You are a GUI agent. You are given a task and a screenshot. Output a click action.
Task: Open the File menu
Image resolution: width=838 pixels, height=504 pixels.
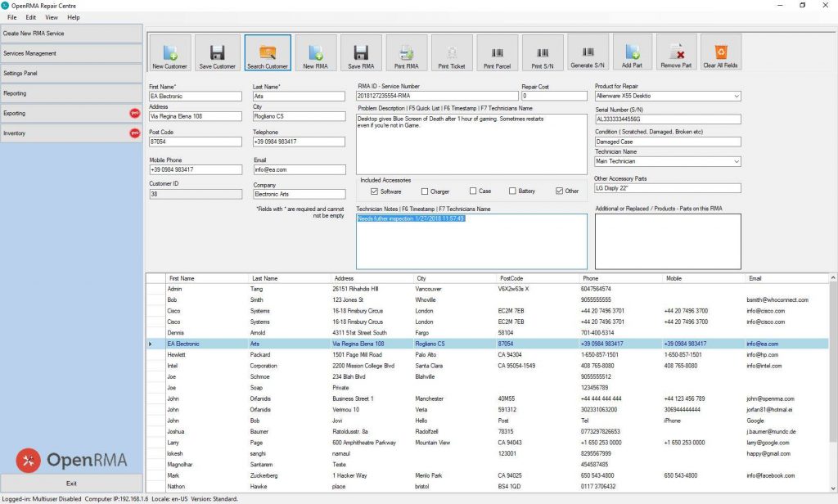pos(11,16)
